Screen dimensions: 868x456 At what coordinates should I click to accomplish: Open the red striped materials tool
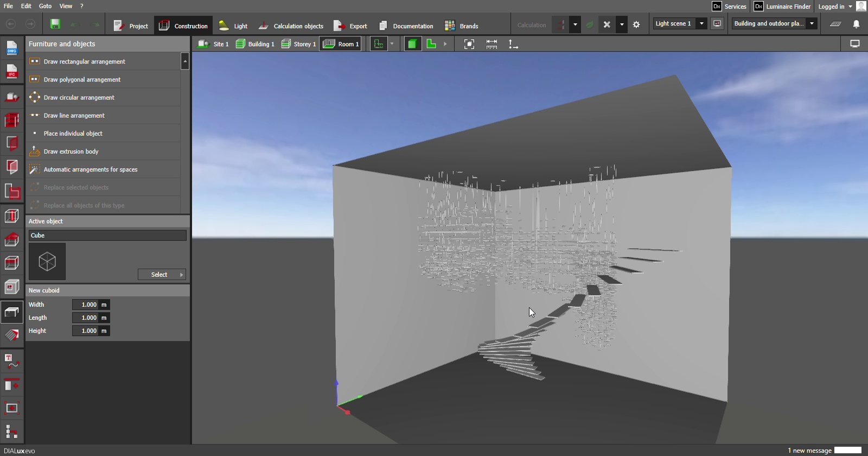click(x=11, y=335)
